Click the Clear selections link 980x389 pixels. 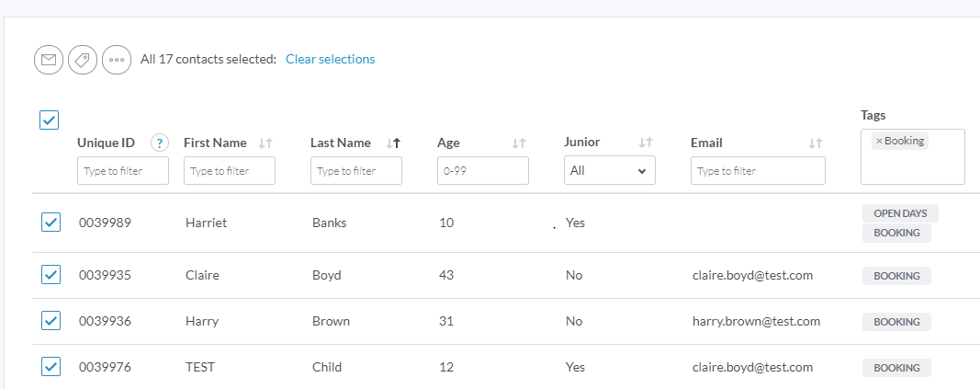point(330,59)
